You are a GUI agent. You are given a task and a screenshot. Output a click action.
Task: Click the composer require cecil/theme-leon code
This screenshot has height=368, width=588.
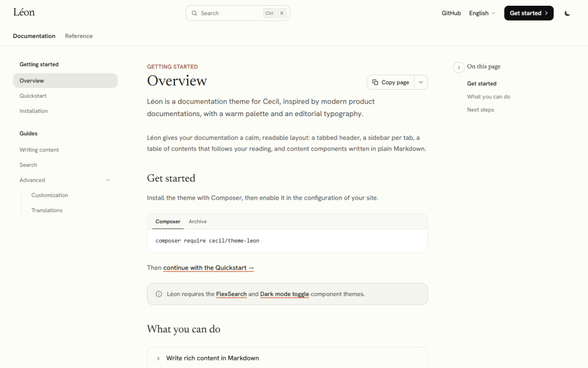[207, 241]
